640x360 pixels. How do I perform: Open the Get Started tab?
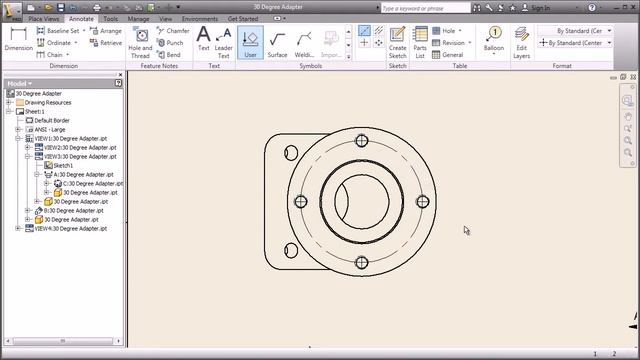243,19
